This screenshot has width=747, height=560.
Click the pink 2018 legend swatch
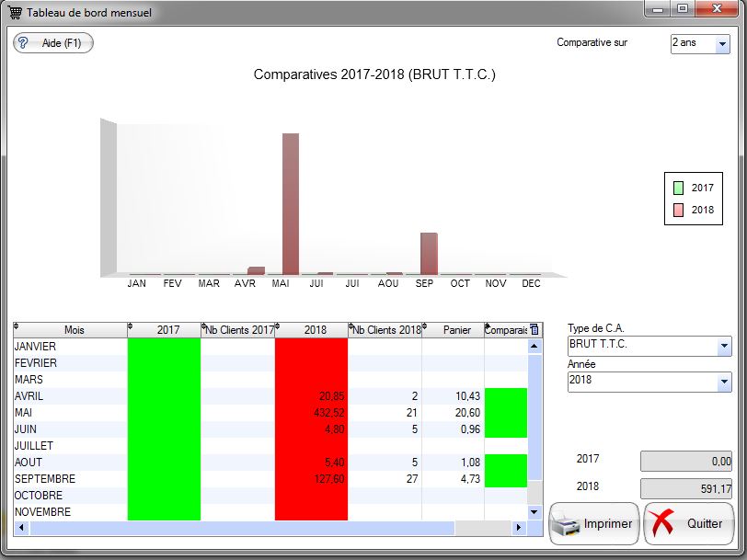pos(678,210)
